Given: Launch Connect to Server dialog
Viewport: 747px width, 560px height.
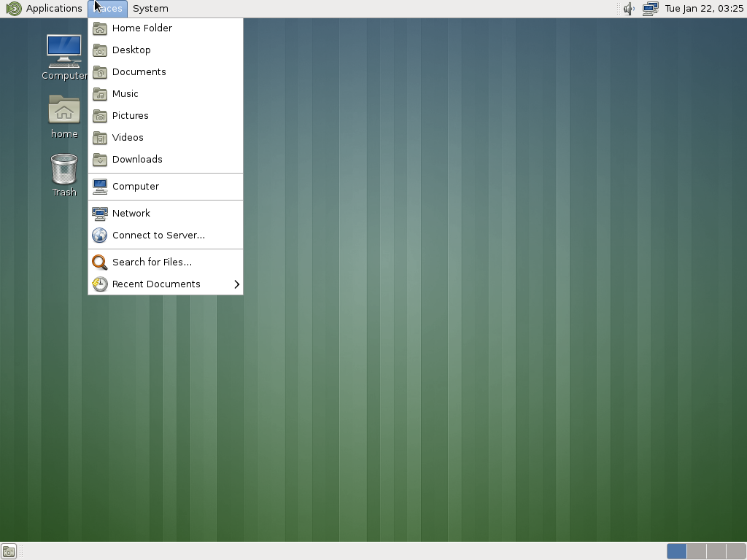Looking at the screenshot, I should click(158, 235).
